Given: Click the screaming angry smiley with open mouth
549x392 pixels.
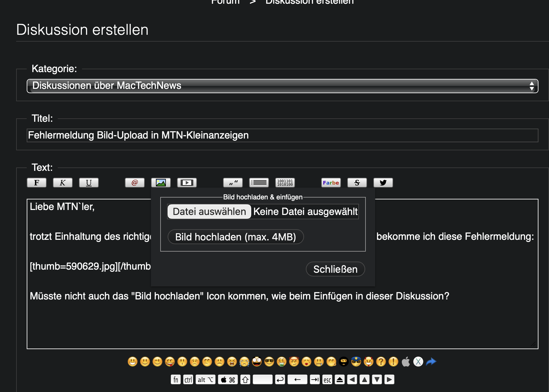Looking at the screenshot, I should point(232,362).
